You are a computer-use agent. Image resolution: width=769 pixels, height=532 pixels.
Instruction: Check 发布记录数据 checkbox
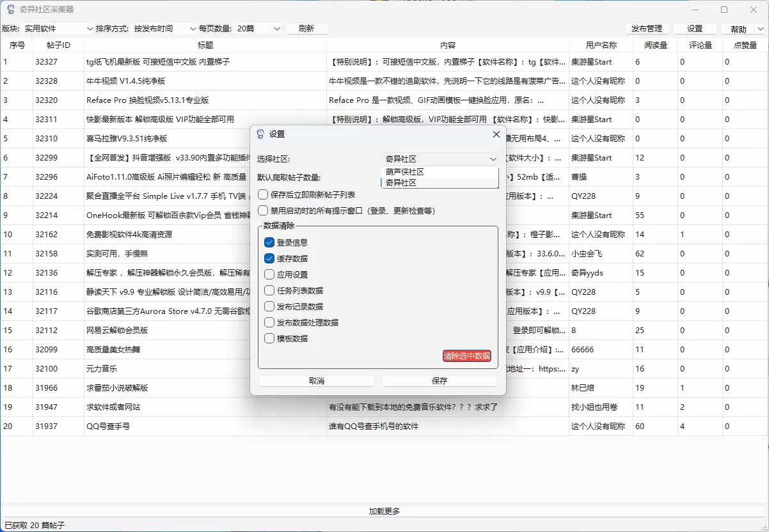coord(269,306)
